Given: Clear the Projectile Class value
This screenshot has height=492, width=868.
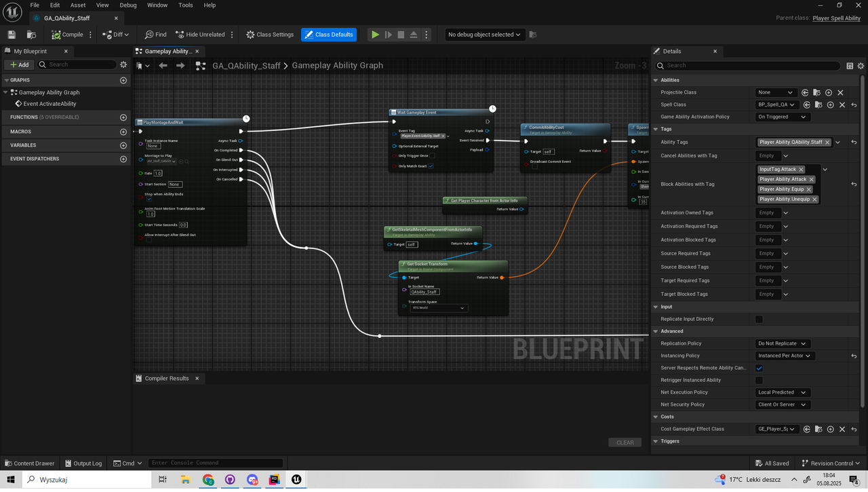Looking at the screenshot, I should pos(840,92).
